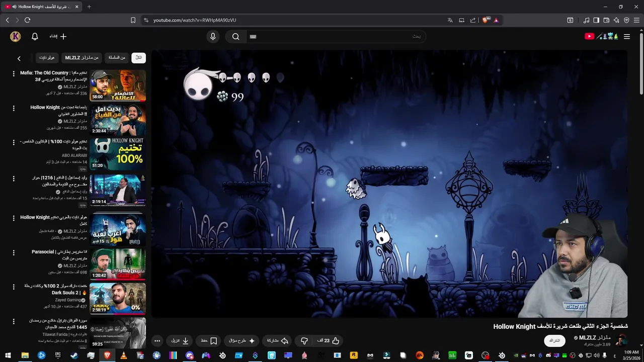Open the YouTube notifications bell

point(35,36)
